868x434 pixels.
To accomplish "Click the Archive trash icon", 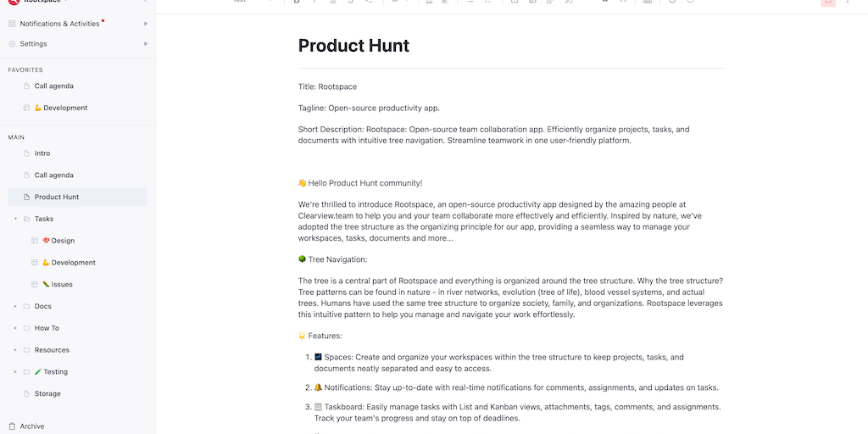I will coord(12,426).
